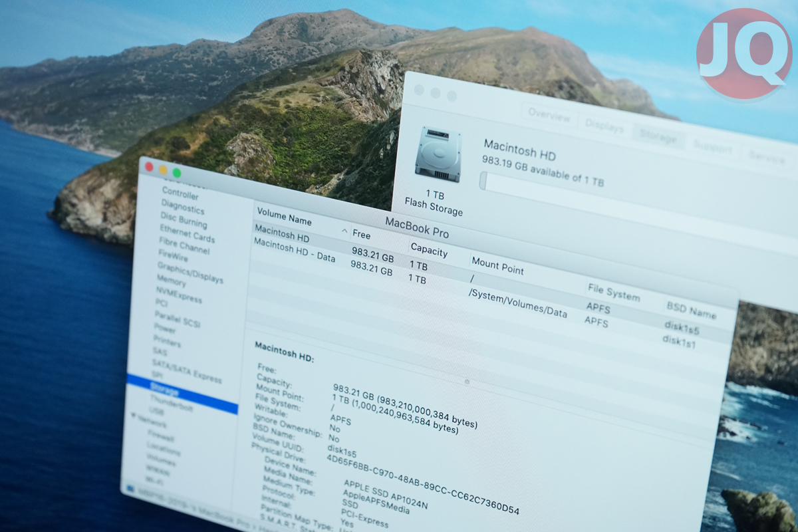798x532 pixels.
Task: Open Ethernet Cards in the sidebar
Action: coord(187,235)
